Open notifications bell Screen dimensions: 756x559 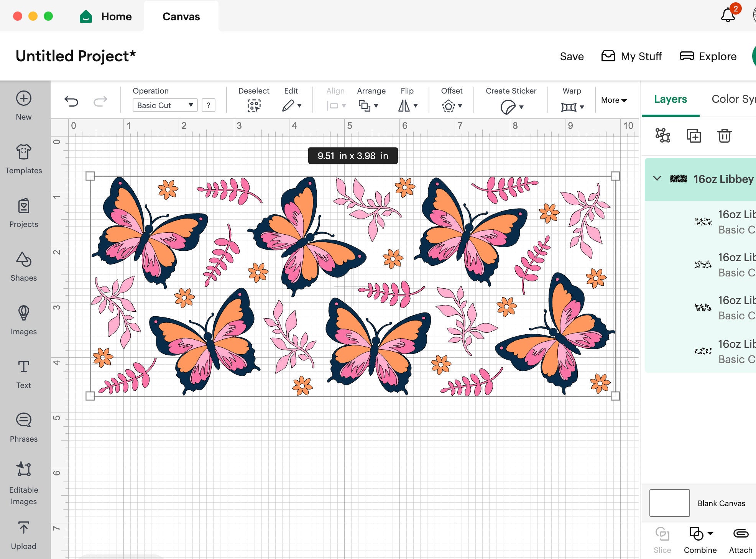tap(728, 15)
